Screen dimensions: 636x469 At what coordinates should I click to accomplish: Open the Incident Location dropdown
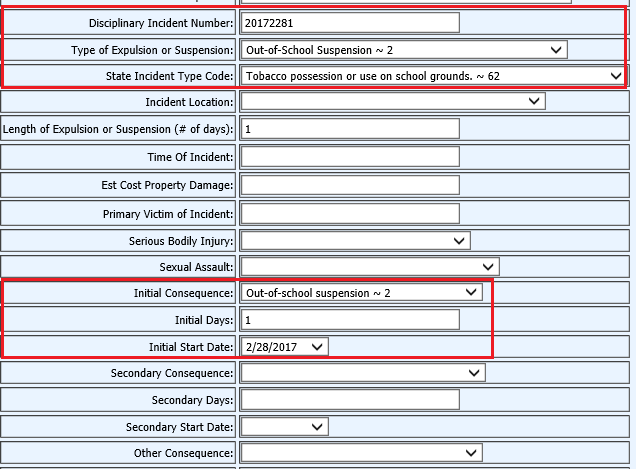pyautogui.click(x=392, y=101)
